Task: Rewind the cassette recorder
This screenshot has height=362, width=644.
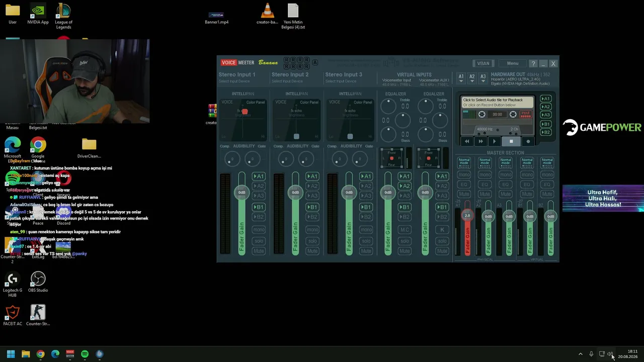Action: (467, 141)
